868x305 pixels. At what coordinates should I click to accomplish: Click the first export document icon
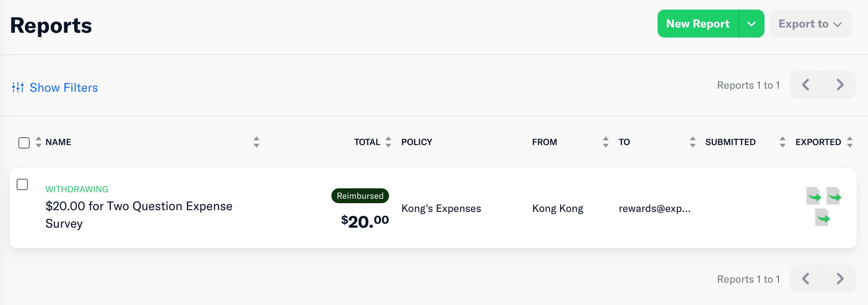coord(814,196)
